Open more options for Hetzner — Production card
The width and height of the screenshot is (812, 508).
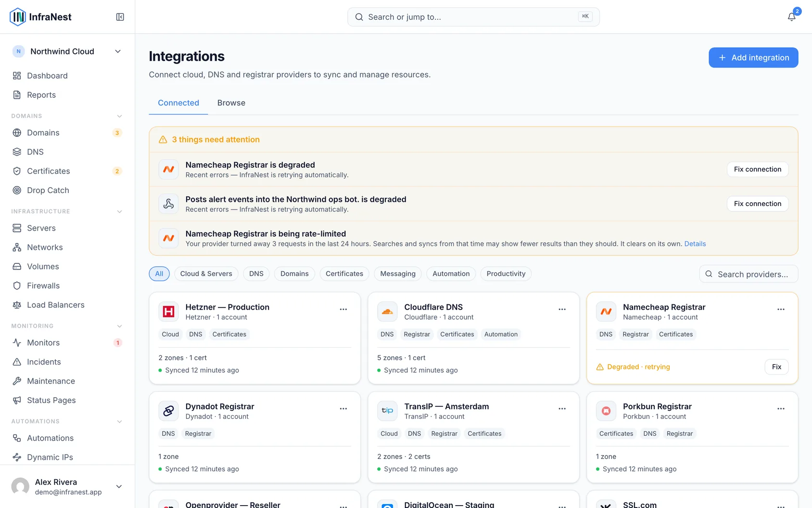click(343, 309)
